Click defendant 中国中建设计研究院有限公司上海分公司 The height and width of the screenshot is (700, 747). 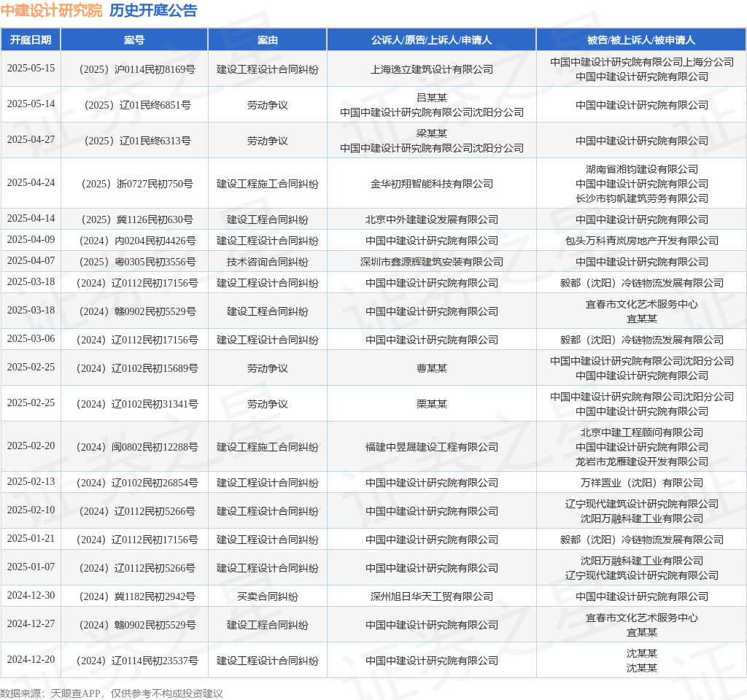click(642, 62)
